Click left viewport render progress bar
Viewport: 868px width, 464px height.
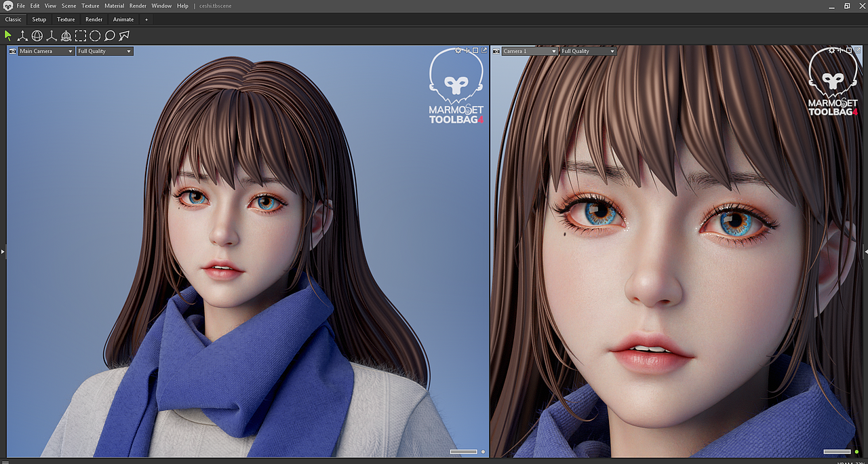coord(464,451)
